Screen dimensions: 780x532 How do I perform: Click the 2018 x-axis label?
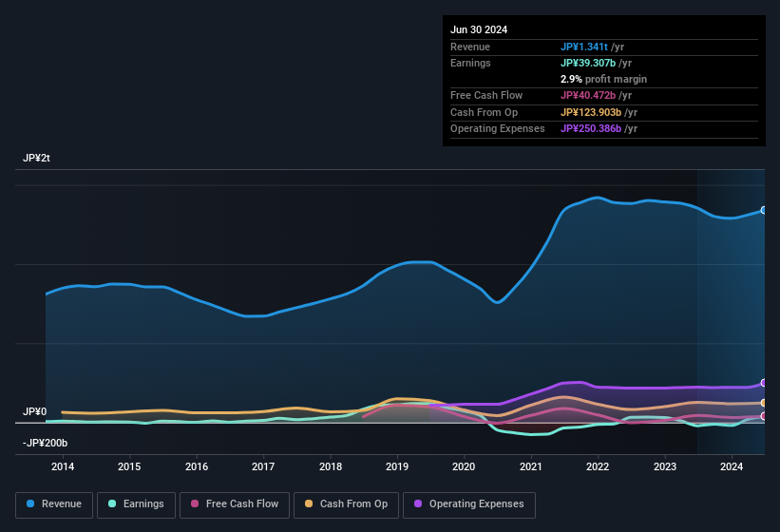point(331,466)
